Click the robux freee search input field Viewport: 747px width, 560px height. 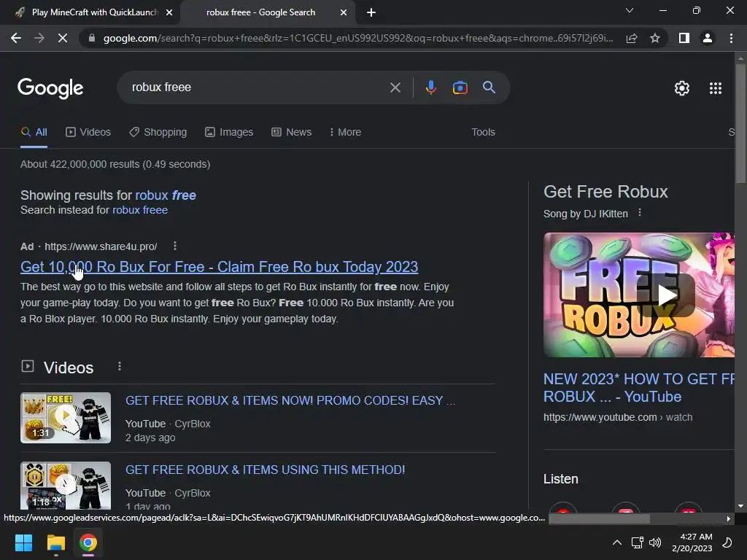[x=258, y=87]
